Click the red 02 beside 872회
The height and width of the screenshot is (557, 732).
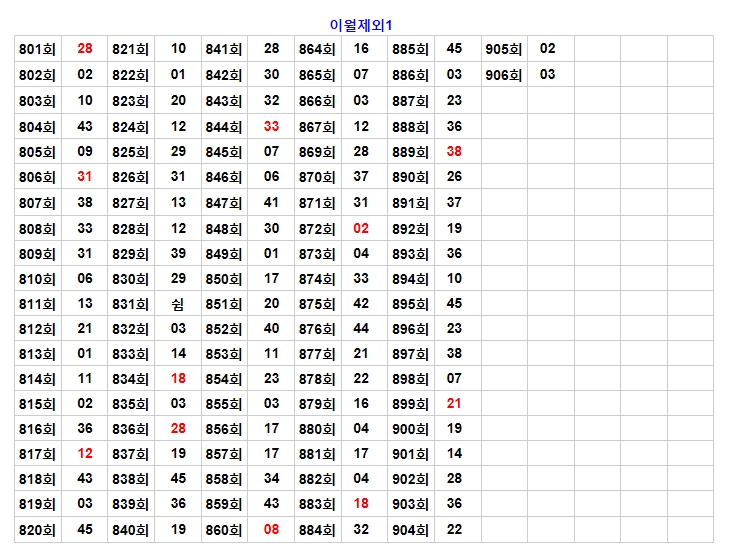[361, 228]
